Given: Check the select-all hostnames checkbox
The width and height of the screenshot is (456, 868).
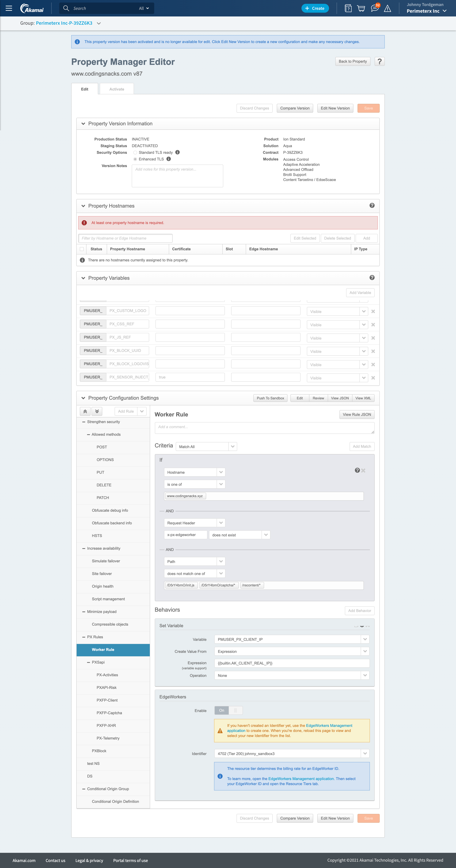Looking at the screenshot, I should pyautogui.click(x=82, y=249).
